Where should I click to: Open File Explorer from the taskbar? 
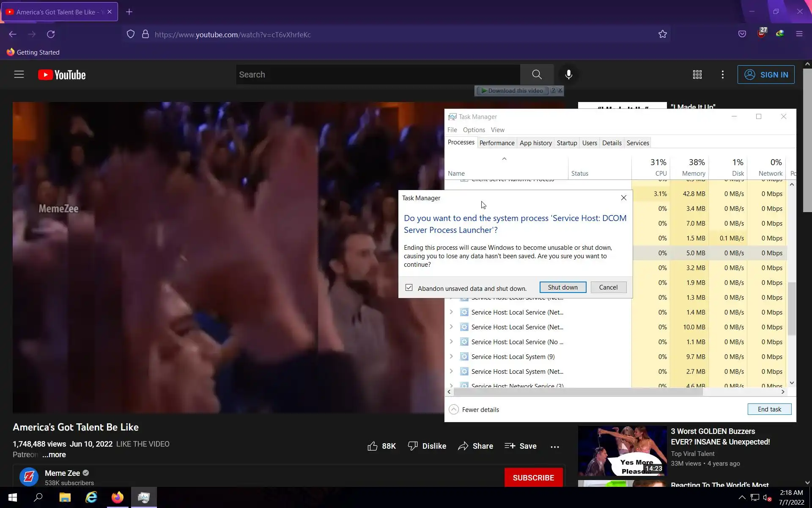(x=65, y=497)
